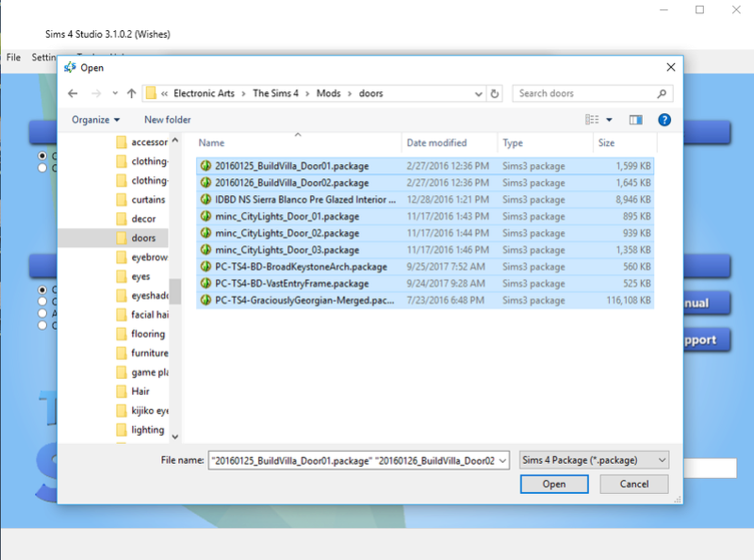Select 20160126_BuildVilla_Door02.package file
Viewport: 754px width, 560px height.
pos(425,183)
